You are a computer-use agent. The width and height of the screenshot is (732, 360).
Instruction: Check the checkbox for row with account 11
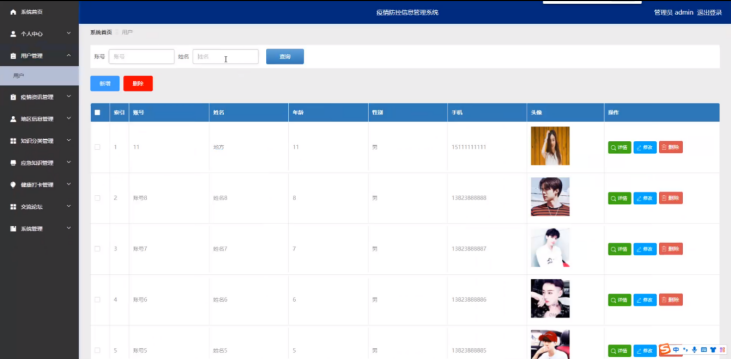point(97,147)
